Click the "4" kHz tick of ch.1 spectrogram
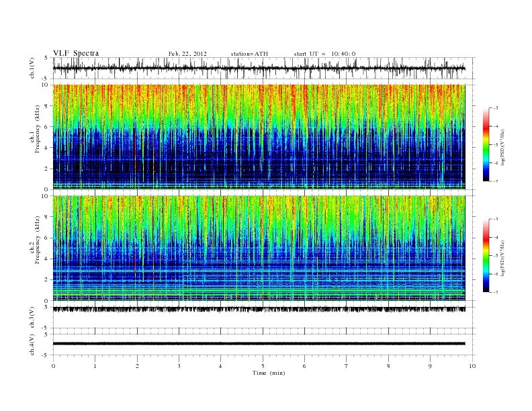 (x=46, y=148)
